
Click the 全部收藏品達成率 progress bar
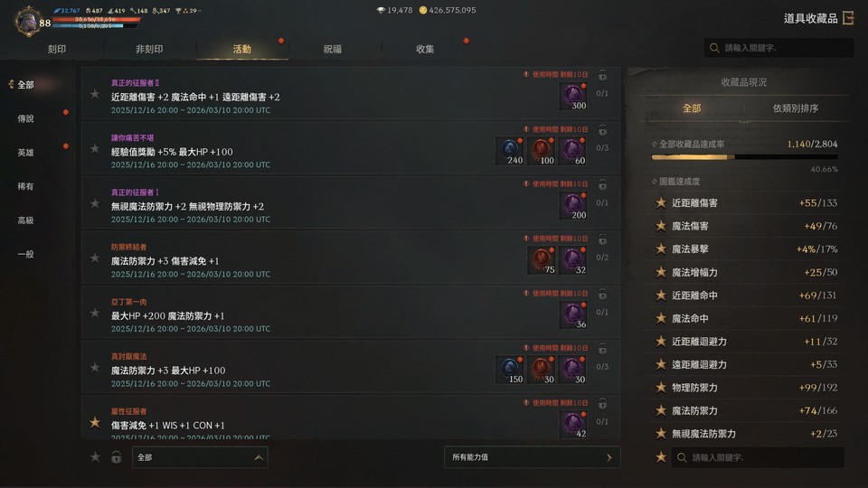coord(744,157)
